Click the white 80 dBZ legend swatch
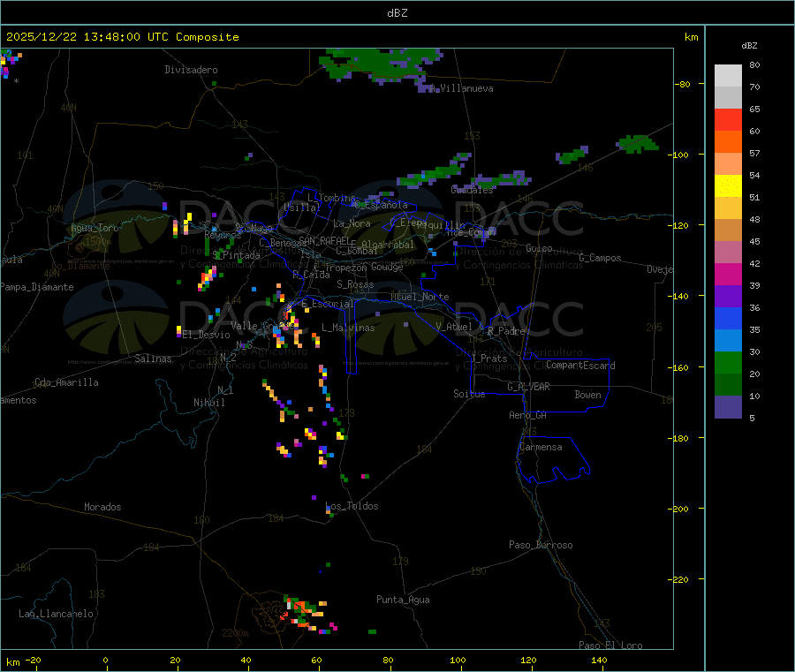 (x=728, y=76)
